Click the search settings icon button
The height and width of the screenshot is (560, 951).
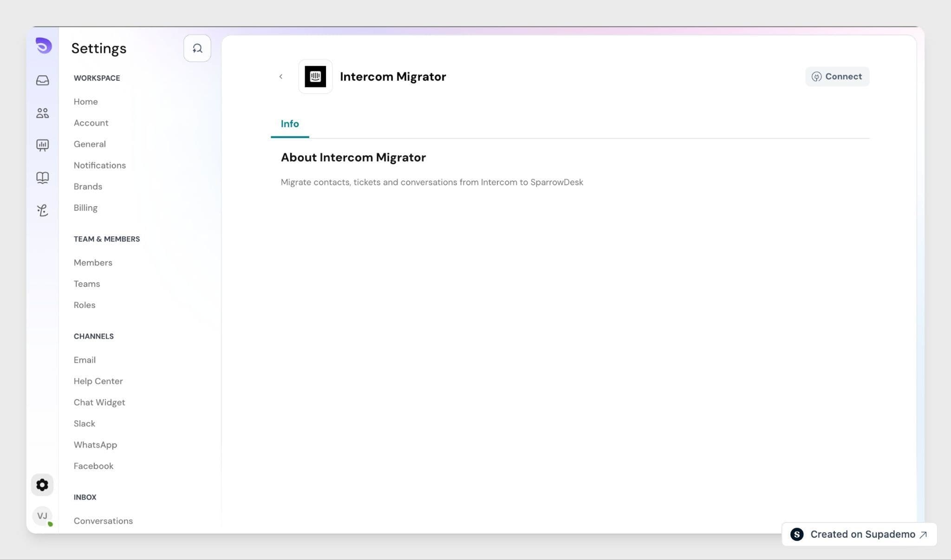197,48
